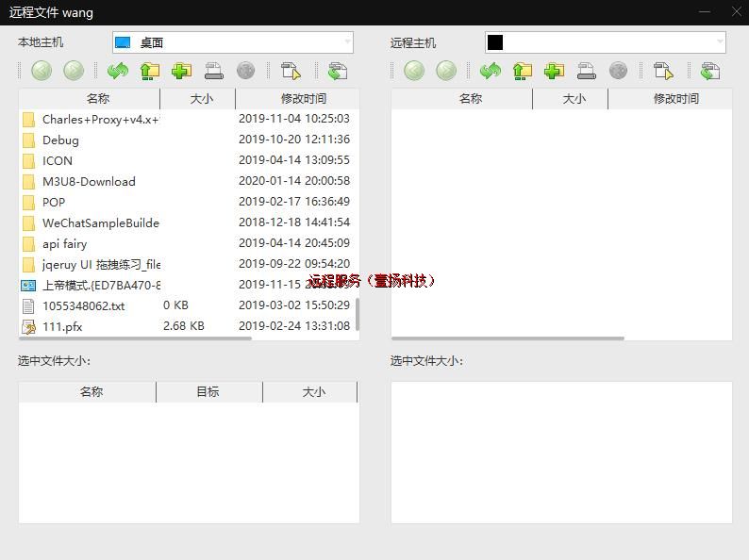The width and height of the screenshot is (749, 560).
Task: Click the local panel file select icon
Action: [291, 71]
